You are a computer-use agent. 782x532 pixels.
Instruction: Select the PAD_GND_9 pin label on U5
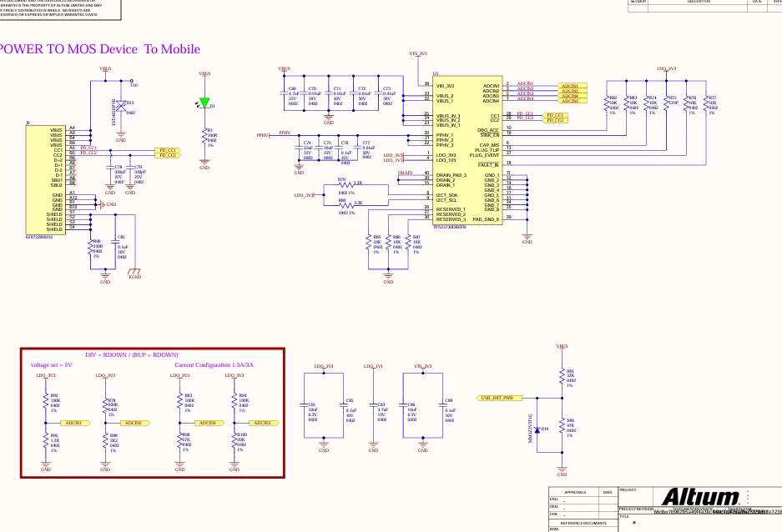point(486,219)
